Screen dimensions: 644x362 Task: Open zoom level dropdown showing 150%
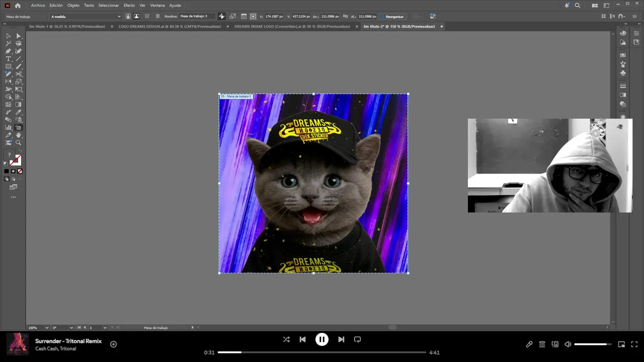tap(47, 328)
